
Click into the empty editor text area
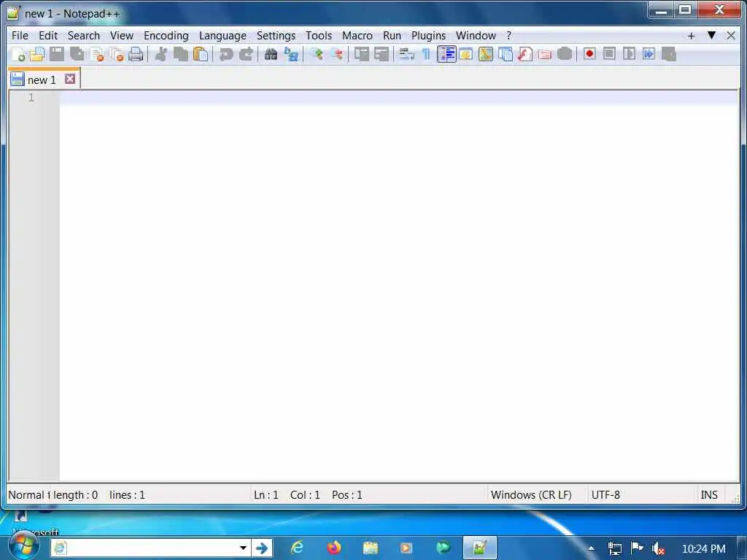click(x=399, y=286)
